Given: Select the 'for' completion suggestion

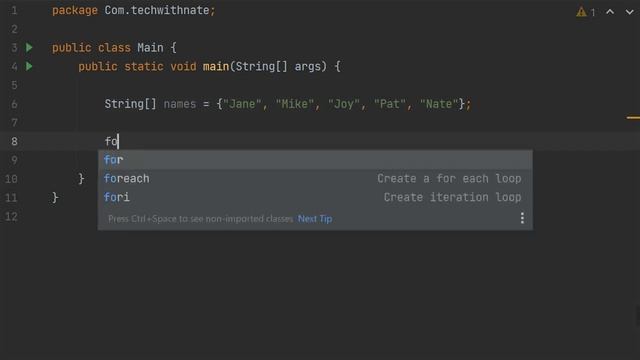Looking at the screenshot, I should [315, 160].
